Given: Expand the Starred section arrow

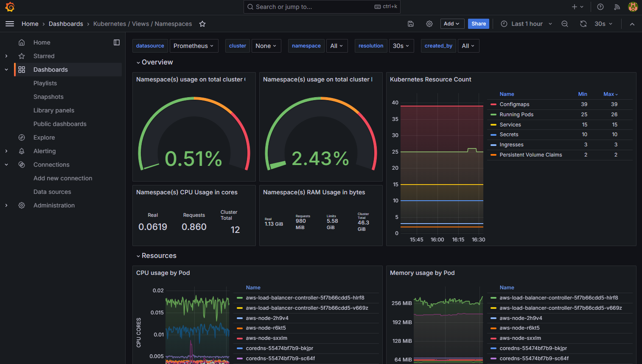Looking at the screenshot, I should [x=6, y=56].
